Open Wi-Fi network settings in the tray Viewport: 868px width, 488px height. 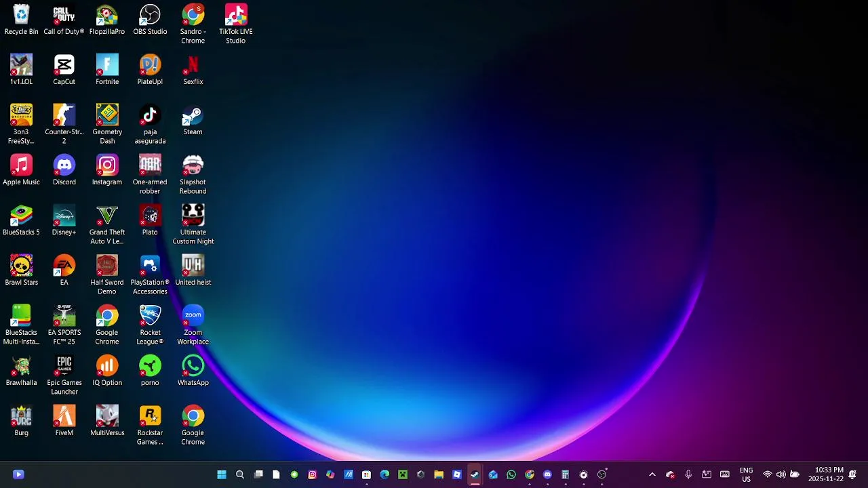pos(768,474)
